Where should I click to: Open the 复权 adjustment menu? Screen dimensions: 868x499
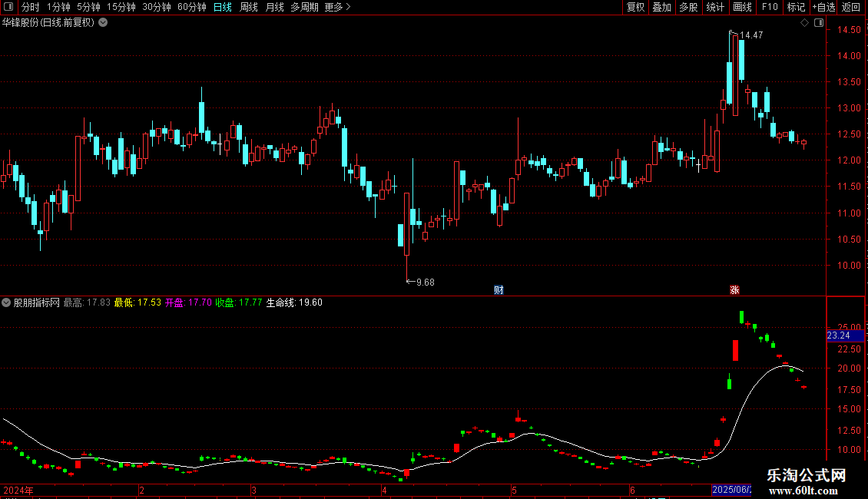pos(635,7)
